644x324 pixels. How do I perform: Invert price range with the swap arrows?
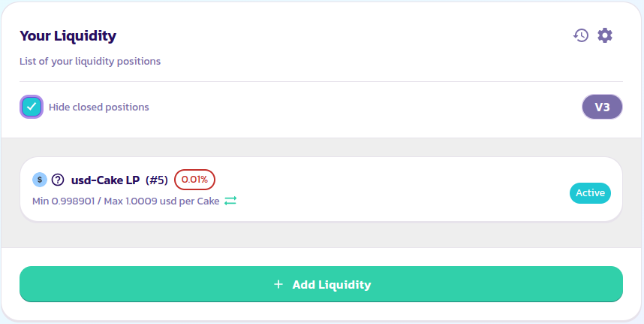(230, 201)
